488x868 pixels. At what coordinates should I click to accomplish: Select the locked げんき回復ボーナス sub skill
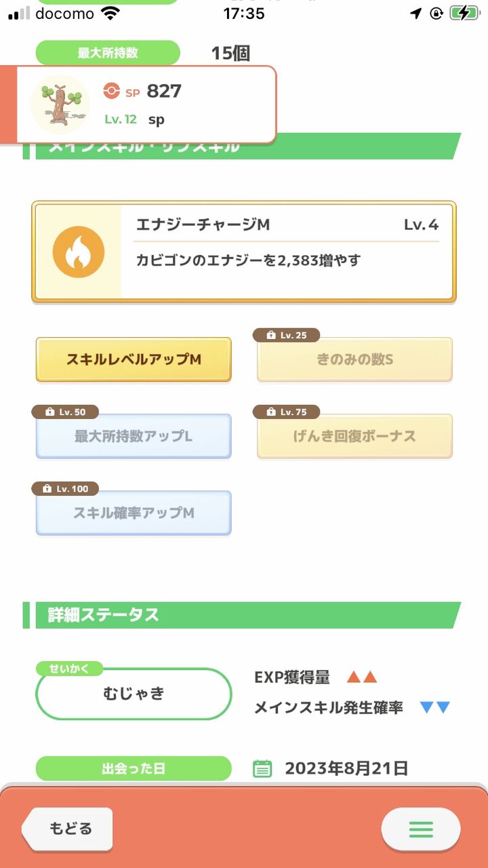tap(354, 436)
